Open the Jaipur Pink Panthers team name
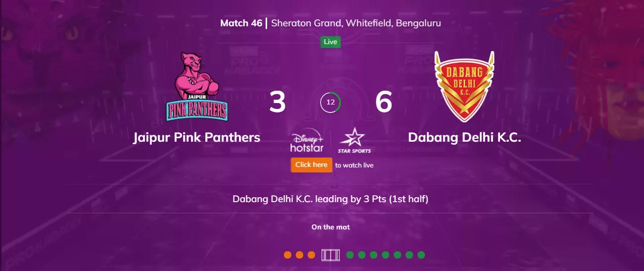The height and width of the screenshot is (271, 644). pos(197,137)
